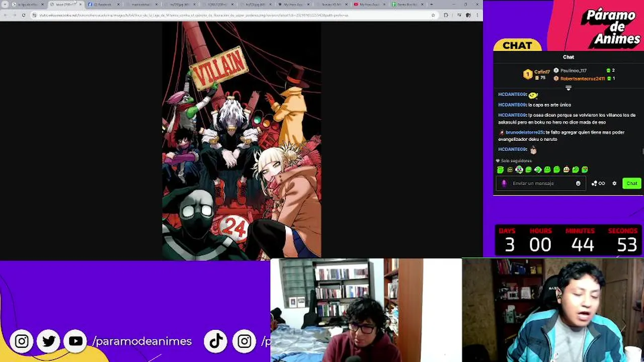
Task: Pick the last emote in quick row
Action: point(585,170)
